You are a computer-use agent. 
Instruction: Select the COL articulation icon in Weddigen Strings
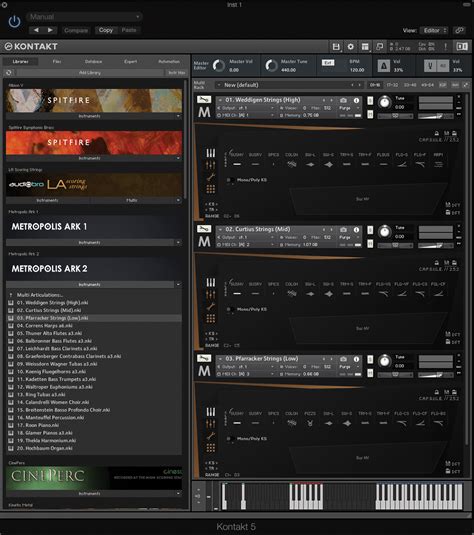291,164
